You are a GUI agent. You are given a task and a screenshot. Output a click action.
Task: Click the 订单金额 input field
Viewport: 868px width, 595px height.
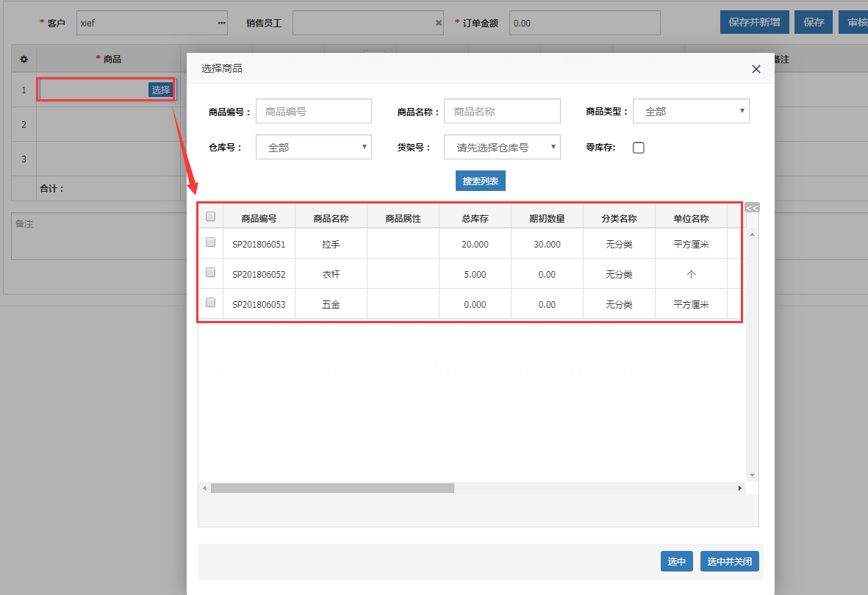click(x=584, y=24)
